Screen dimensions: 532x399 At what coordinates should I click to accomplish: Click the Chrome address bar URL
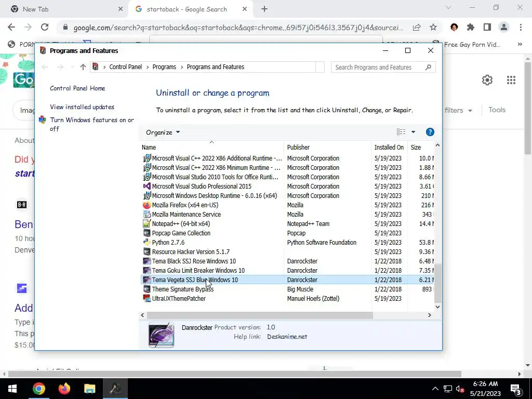(238, 28)
